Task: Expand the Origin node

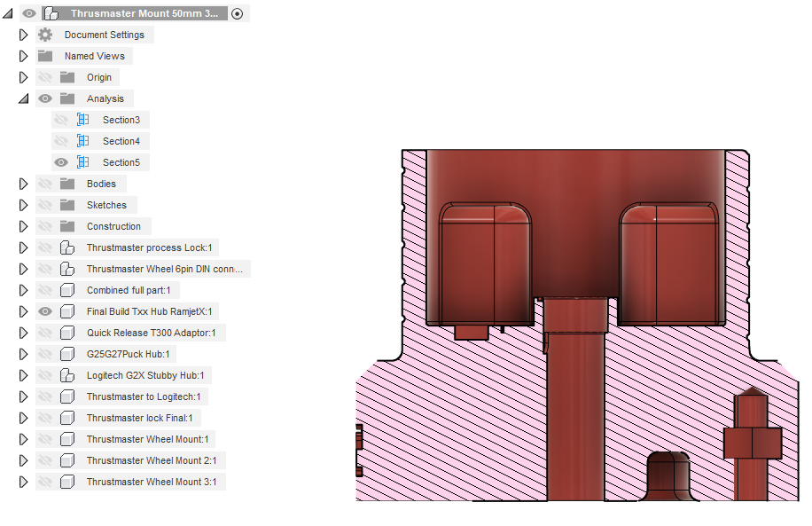Action: (23, 77)
